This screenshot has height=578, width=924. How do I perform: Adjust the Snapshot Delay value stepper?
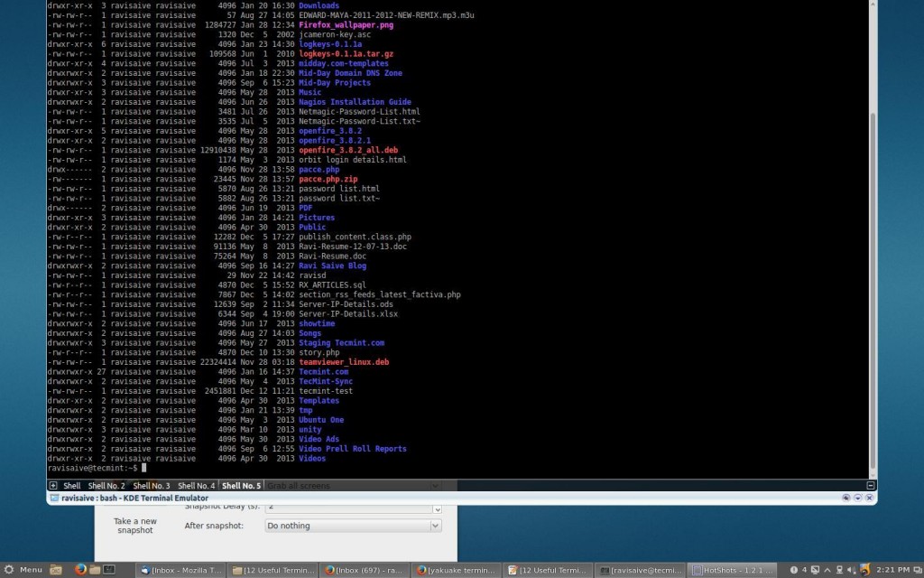pos(438,507)
